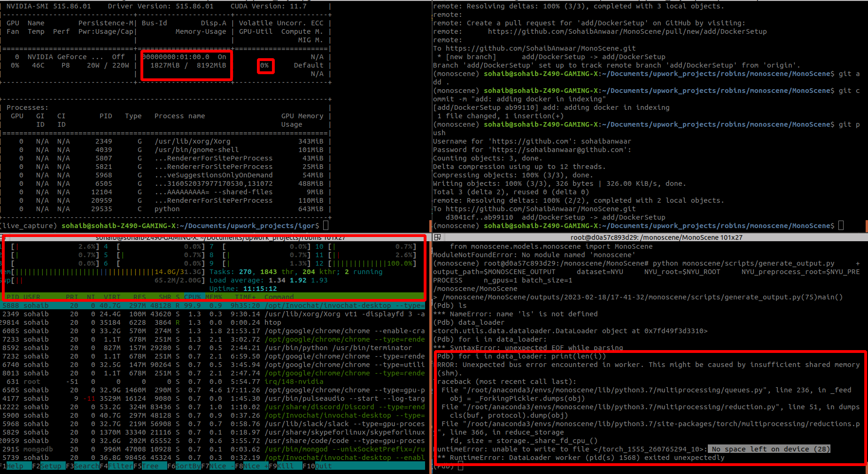This screenshot has height=474, width=868.
Task: Search processes using F3Search
Action: (83, 466)
